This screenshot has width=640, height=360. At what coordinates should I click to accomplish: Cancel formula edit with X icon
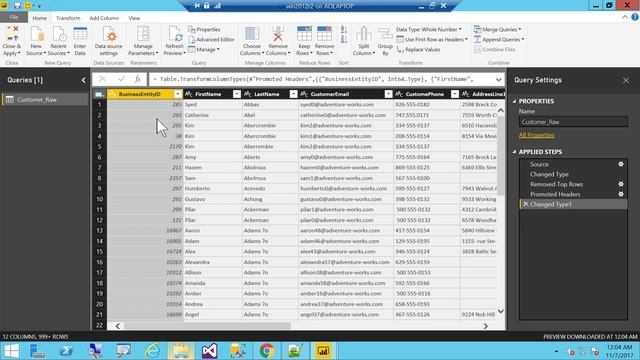[x=102, y=79]
